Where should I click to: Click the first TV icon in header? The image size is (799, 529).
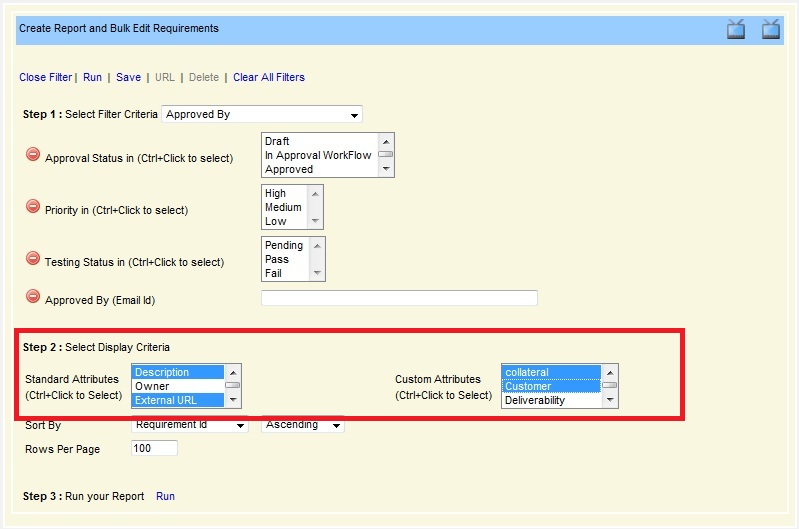click(x=736, y=29)
